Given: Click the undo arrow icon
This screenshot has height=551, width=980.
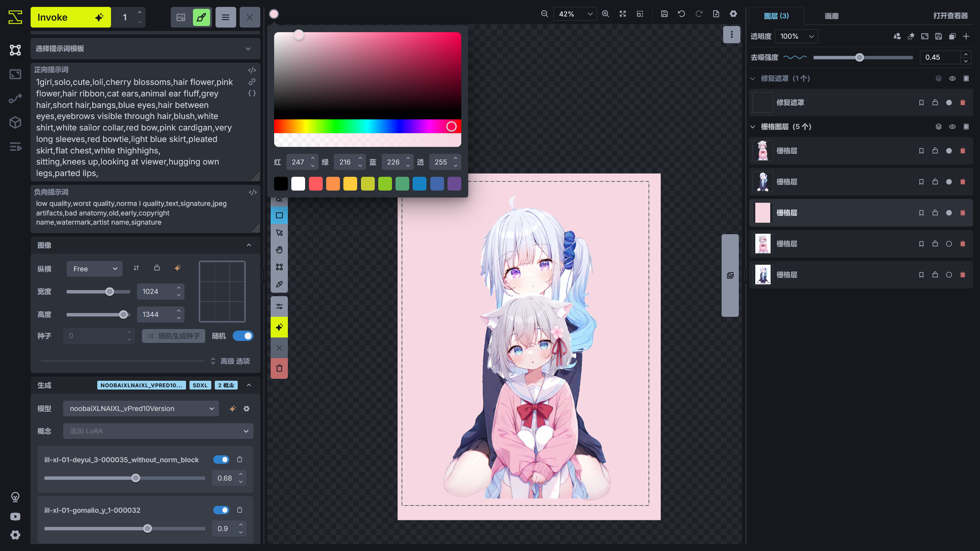Looking at the screenshot, I should (681, 13).
